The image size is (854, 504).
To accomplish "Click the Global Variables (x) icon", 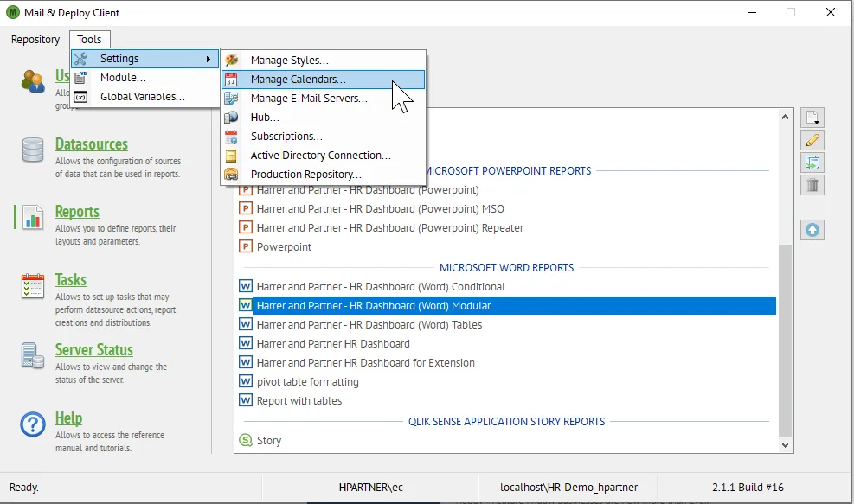I will point(80,97).
